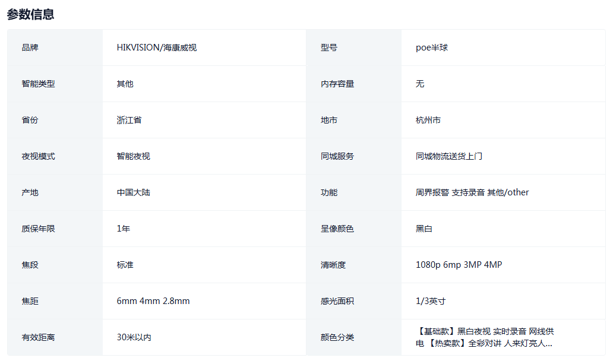Click the 参数信息 section heading

coord(30,14)
